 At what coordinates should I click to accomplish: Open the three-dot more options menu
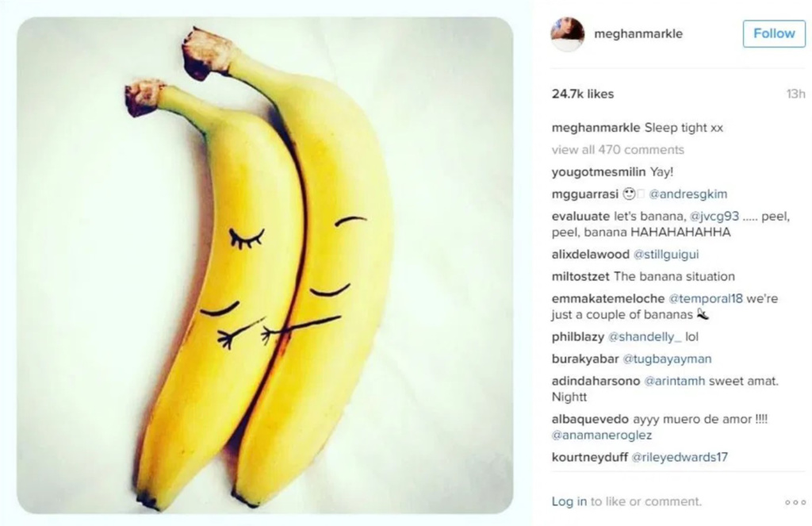[x=795, y=502]
